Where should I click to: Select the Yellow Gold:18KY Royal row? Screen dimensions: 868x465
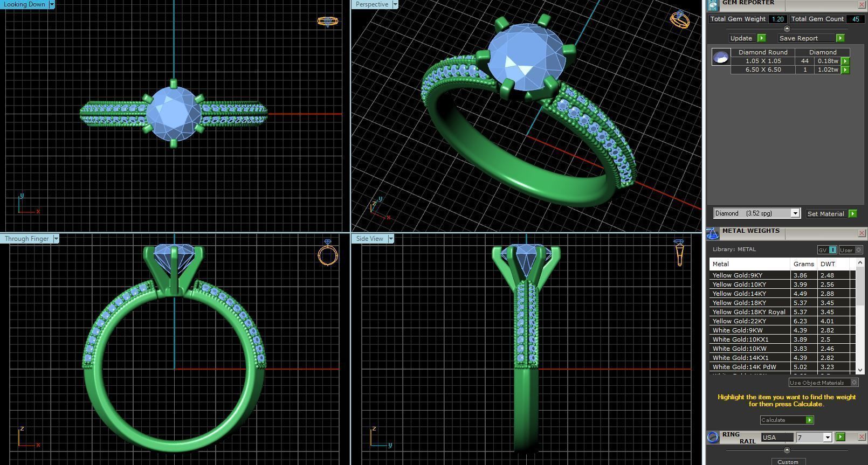point(782,312)
